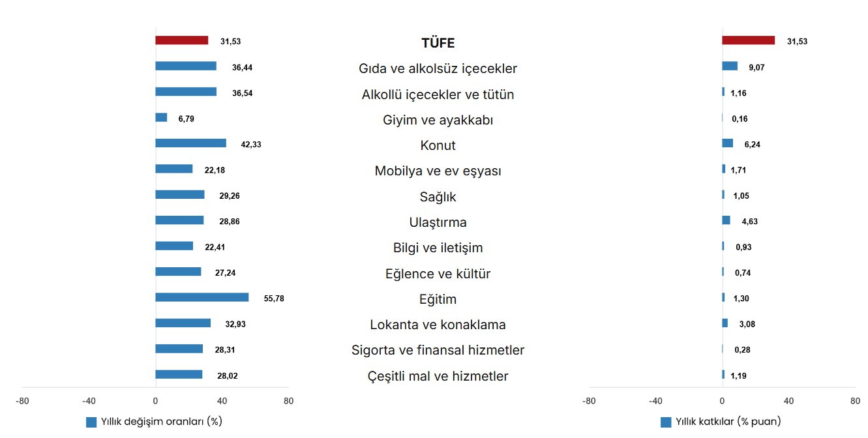Click the Ulaştırma contribution bar showing 4,63
The width and height of the screenshot is (868, 438).
[x=726, y=220]
